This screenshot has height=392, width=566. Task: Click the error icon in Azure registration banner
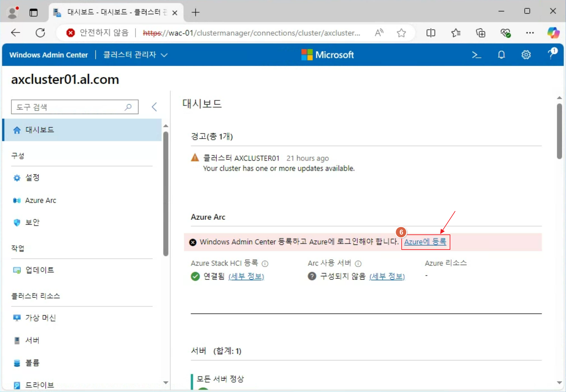193,242
